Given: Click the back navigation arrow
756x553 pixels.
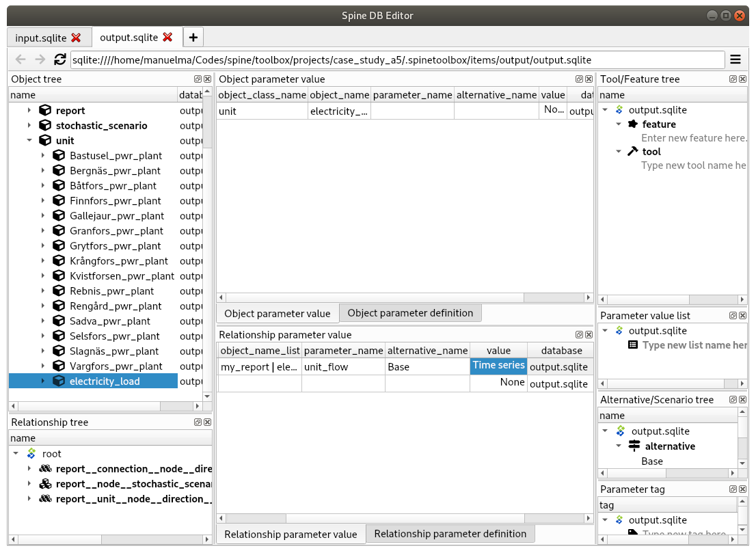Looking at the screenshot, I should [x=21, y=59].
